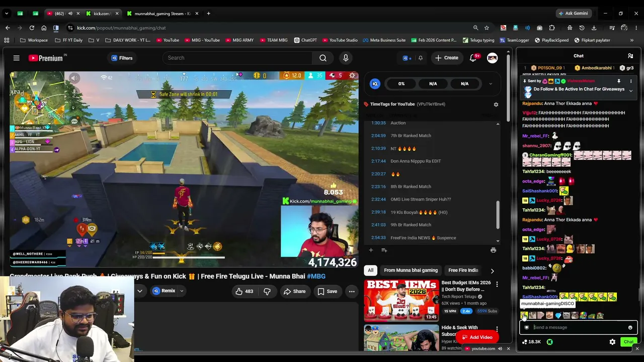Viewport: 644px width, 362px height.
Task: Toggle the vidIQ notification bell in header
Action: coord(421,58)
